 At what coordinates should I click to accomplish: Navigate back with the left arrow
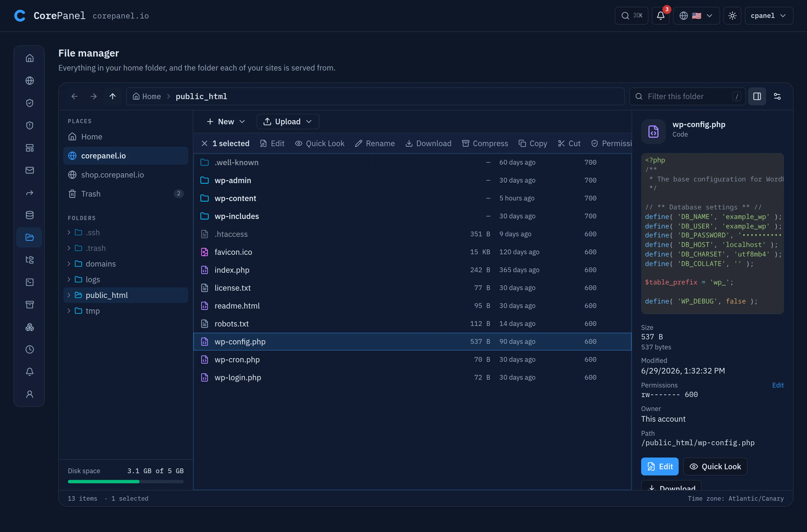point(74,96)
